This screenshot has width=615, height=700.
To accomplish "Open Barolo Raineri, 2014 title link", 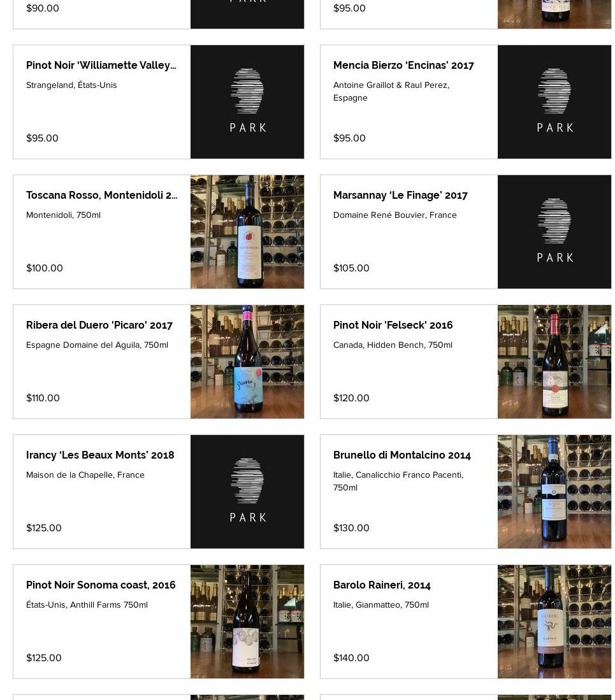I will click(382, 585).
